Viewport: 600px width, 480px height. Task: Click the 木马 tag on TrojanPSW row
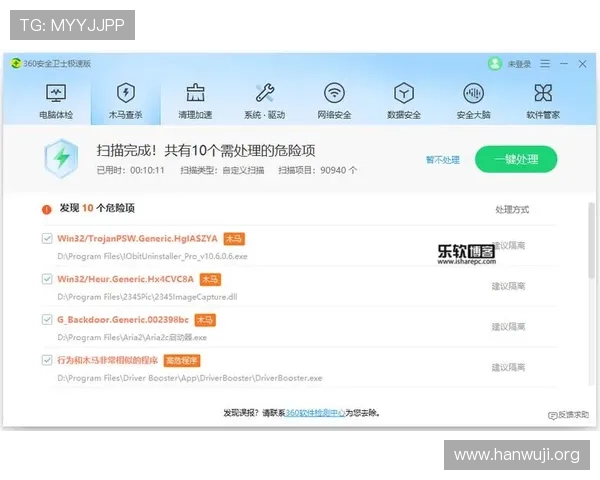tap(234, 239)
